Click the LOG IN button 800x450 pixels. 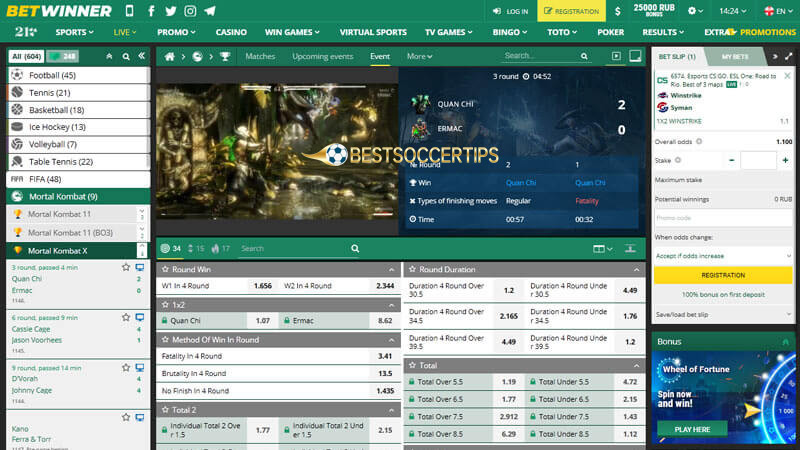click(511, 11)
